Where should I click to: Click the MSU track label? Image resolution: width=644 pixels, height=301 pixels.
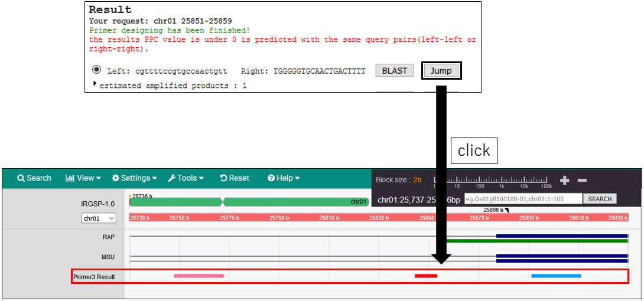pos(108,257)
